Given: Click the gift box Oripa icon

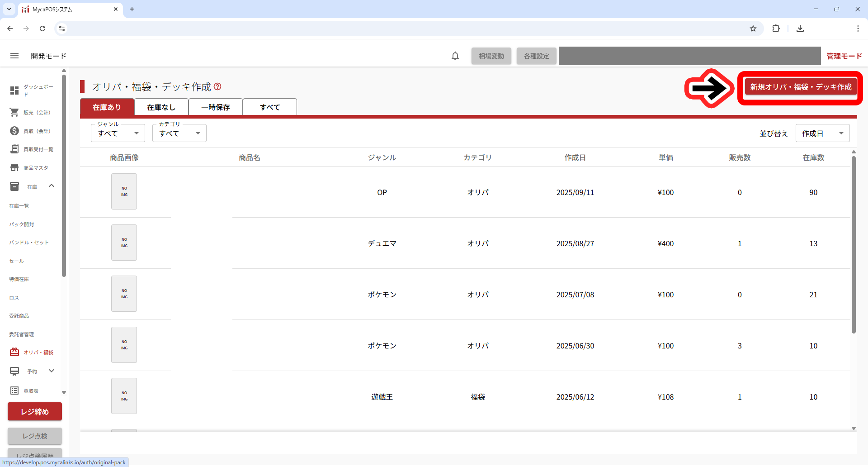Looking at the screenshot, I should click(x=14, y=352).
